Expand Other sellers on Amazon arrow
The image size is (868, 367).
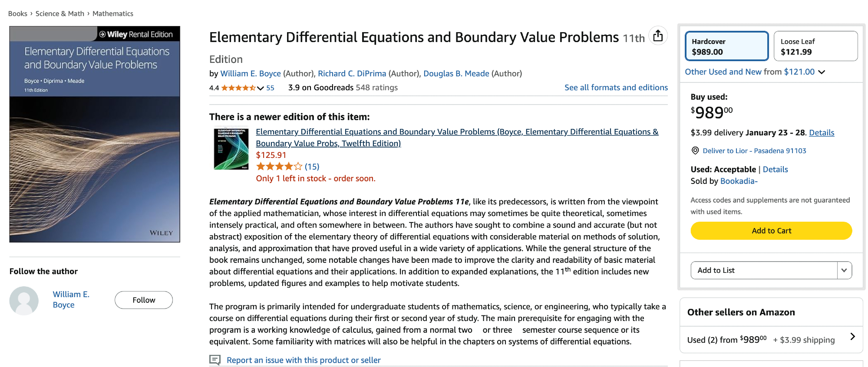tap(852, 337)
